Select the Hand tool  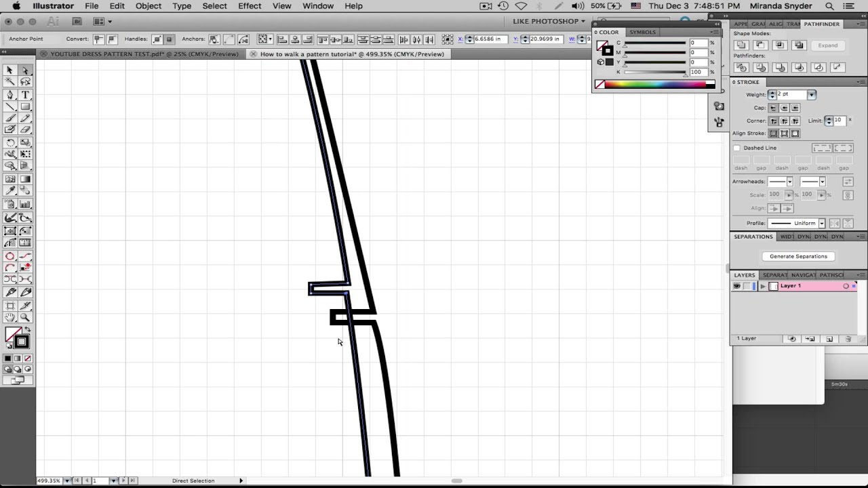click(x=10, y=317)
